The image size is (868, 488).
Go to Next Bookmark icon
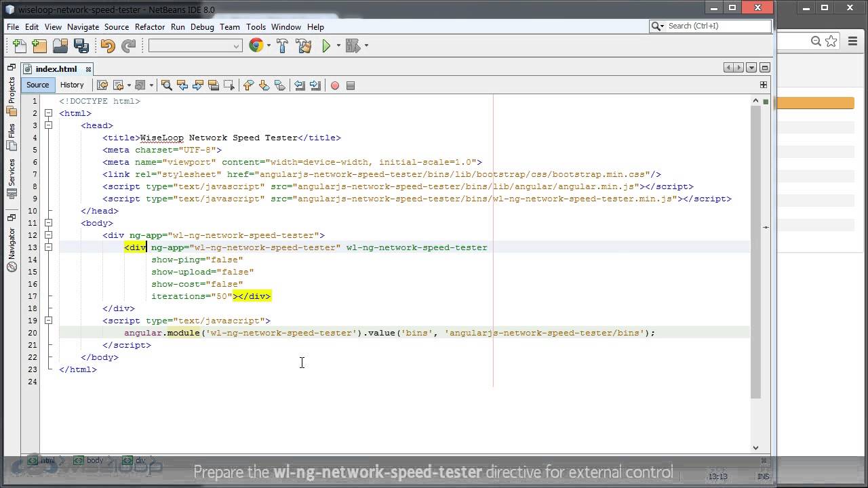pos(264,85)
